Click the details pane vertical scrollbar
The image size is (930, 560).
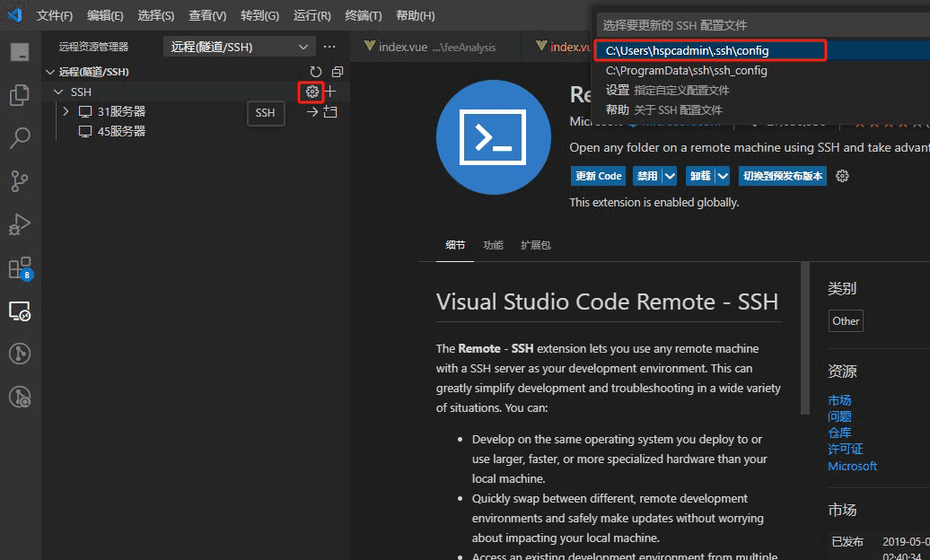pyautogui.click(x=805, y=338)
